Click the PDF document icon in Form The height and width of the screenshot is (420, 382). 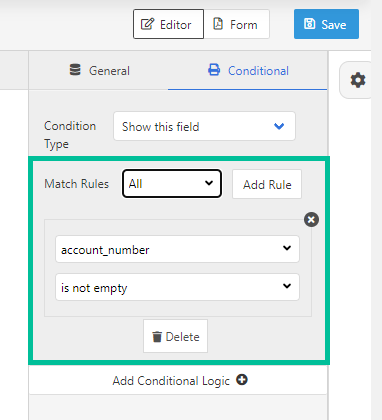click(x=218, y=24)
